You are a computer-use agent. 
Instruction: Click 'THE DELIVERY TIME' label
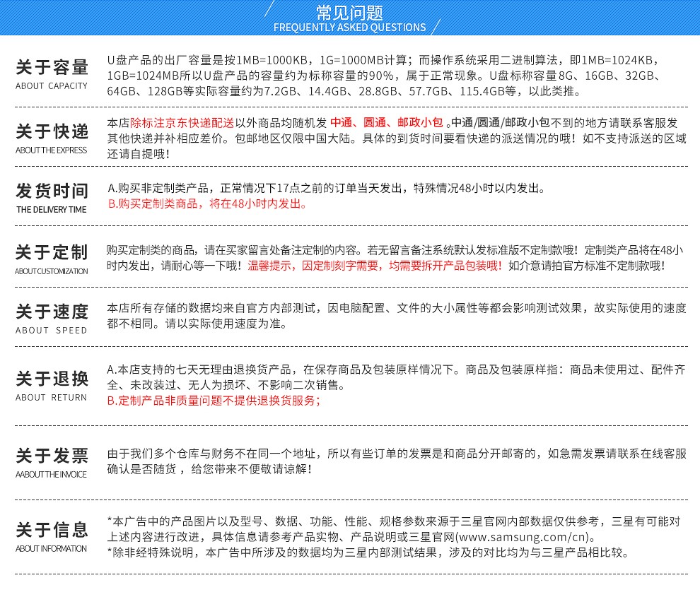(x=52, y=209)
